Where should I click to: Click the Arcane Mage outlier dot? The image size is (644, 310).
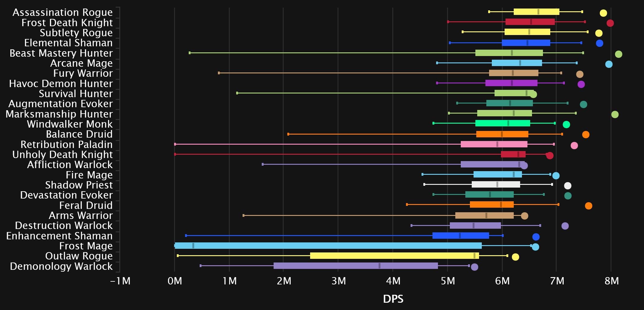click(609, 64)
